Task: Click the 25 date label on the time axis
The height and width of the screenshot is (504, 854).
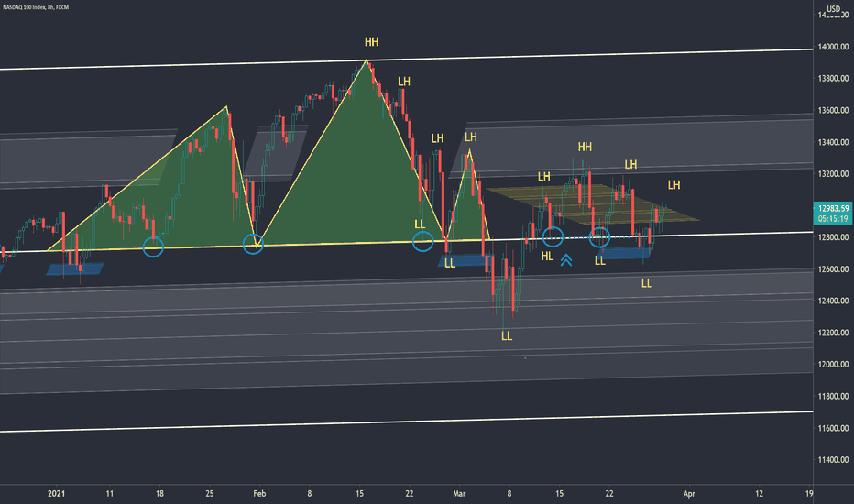Action: pos(210,494)
